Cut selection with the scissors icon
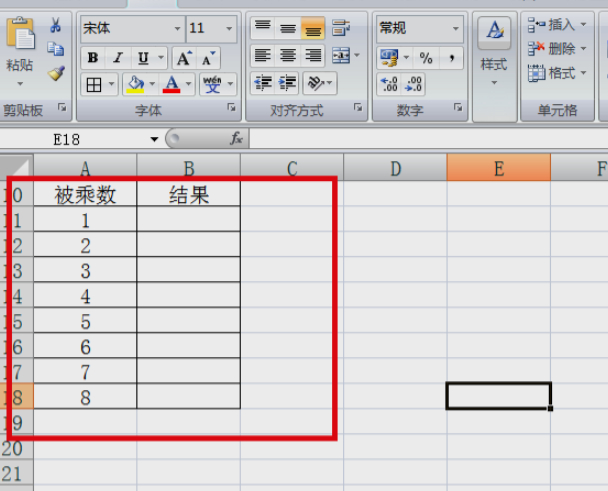 click(55, 25)
